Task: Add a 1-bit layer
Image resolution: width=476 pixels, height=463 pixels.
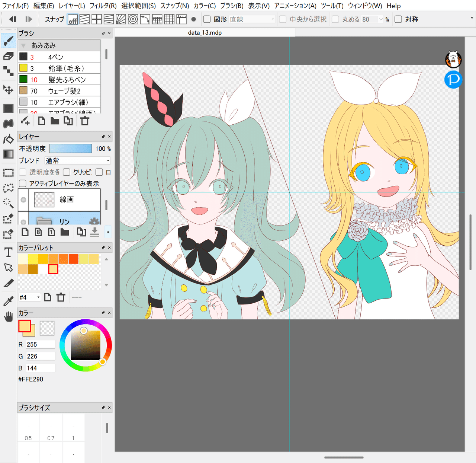Action: 52,232
